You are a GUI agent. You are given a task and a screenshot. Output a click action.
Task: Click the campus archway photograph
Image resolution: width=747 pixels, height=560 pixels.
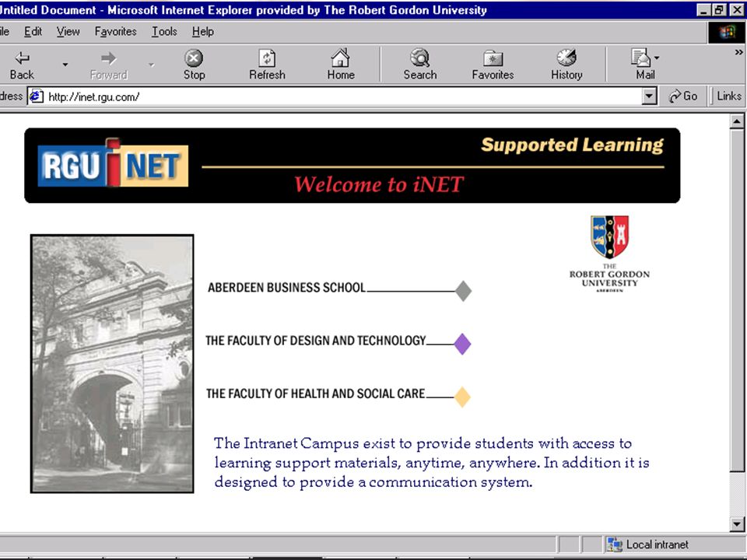point(112,363)
